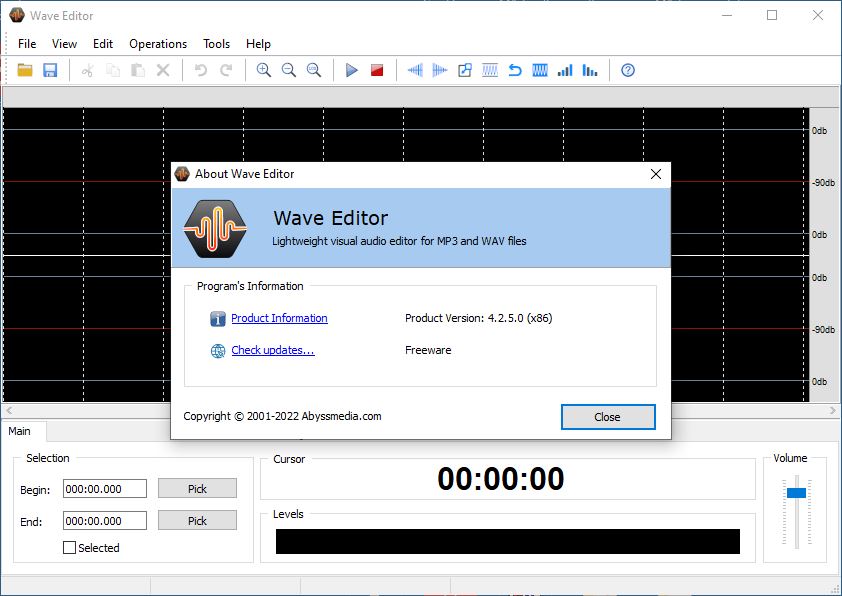Open the Operations menu

click(x=158, y=44)
